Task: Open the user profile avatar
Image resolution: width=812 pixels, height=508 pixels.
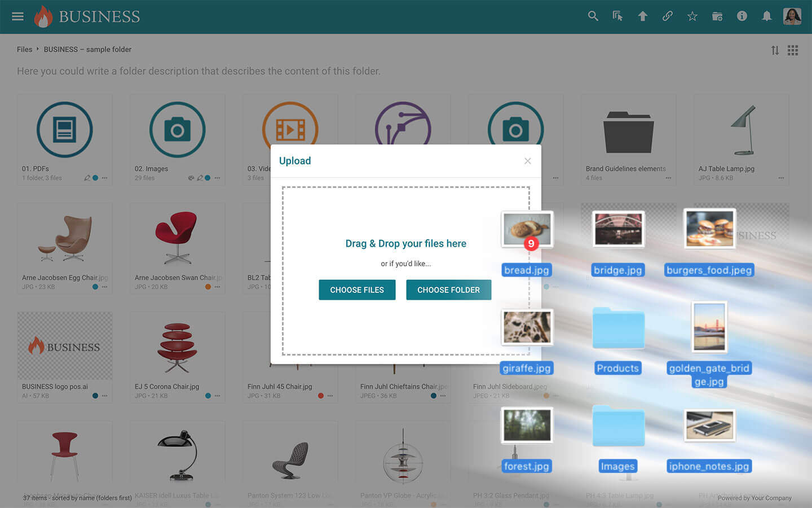Action: pos(792,16)
